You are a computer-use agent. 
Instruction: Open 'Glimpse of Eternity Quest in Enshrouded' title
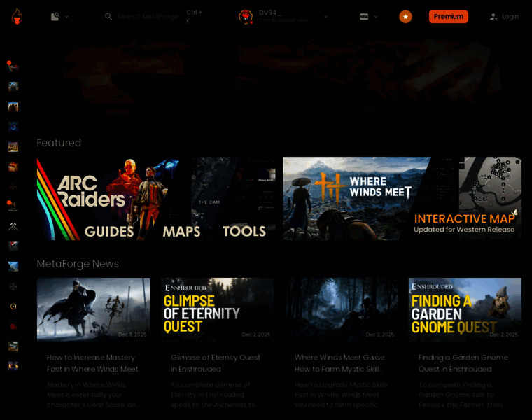[216, 363]
